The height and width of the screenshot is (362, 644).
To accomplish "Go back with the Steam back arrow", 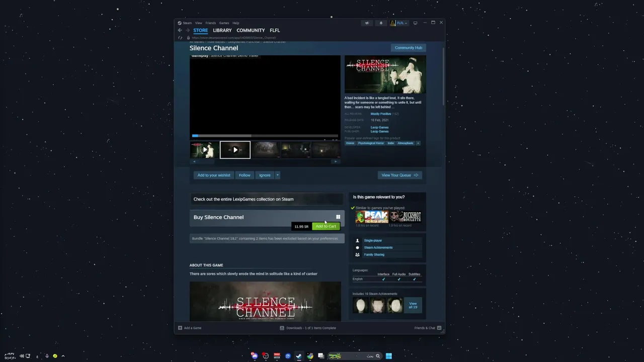I will 180,30.
